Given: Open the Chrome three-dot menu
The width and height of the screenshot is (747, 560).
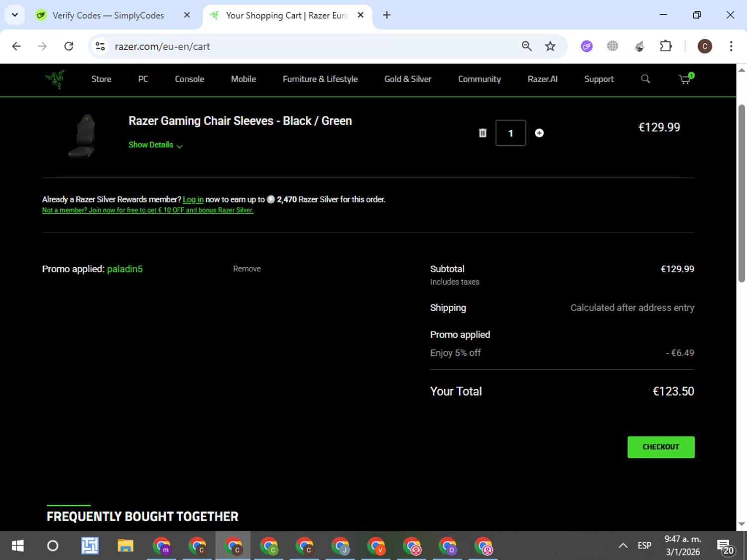Looking at the screenshot, I should (x=731, y=46).
